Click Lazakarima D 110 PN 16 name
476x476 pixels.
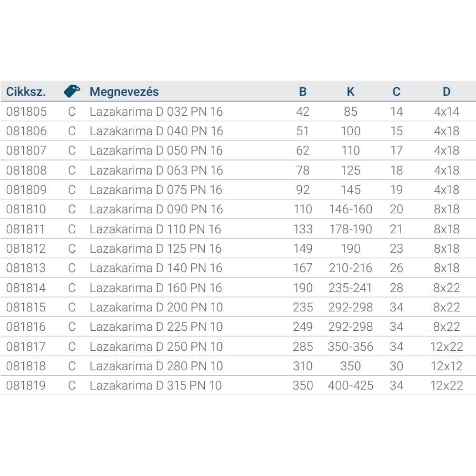pyautogui.click(x=155, y=229)
